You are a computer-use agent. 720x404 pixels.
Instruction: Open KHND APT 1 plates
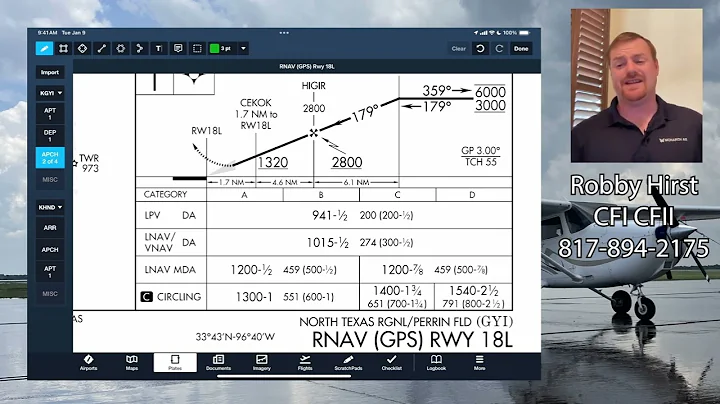tap(50, 271)
